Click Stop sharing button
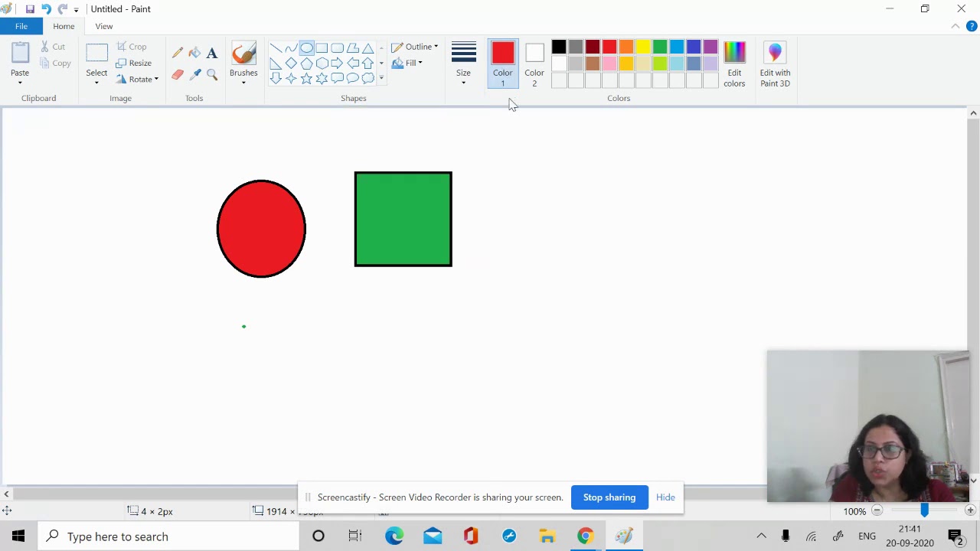Viewport: 980px width, 551px height. (x=609, y=497)
